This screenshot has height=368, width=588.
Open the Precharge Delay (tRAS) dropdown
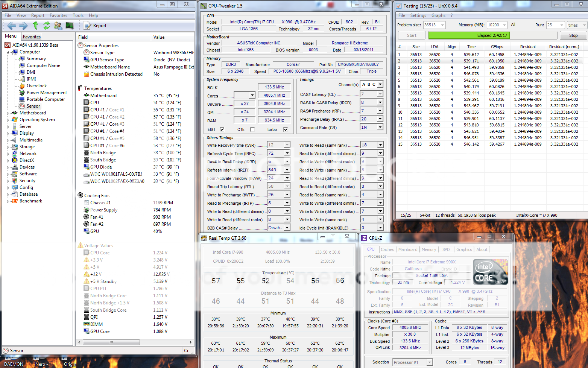pyautogui.click(x=380, y=119)
